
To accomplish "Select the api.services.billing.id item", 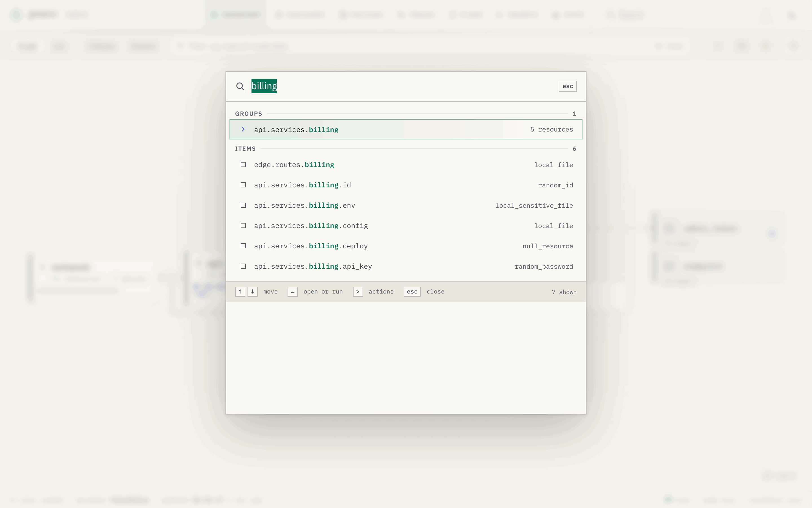I will pos(406,185).
